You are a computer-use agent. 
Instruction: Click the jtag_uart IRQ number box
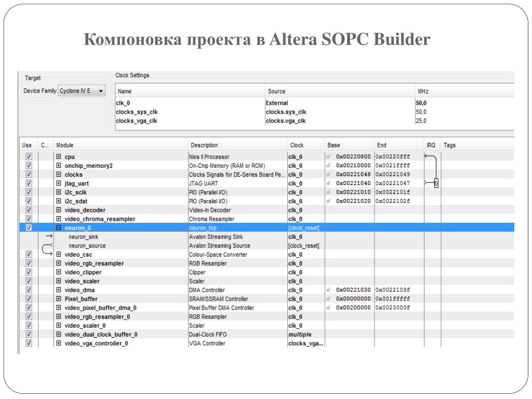(436, 183)
